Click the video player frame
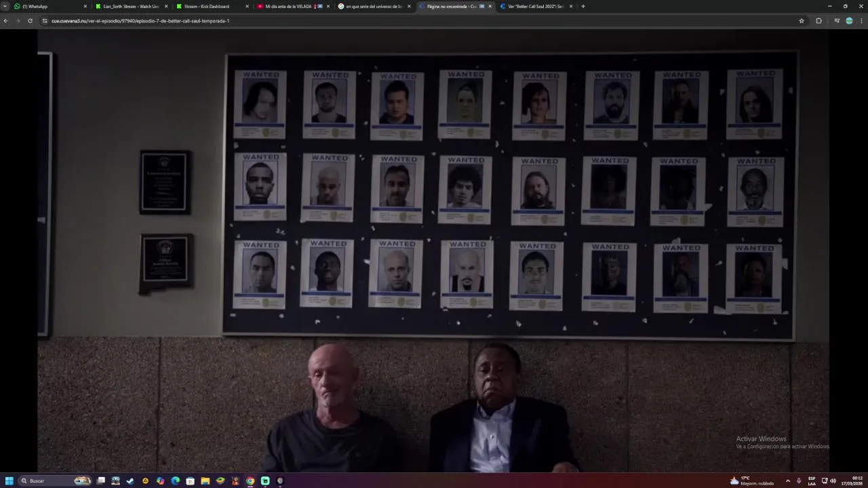Screen dimensions: 868x488 (x=434, y=251)
